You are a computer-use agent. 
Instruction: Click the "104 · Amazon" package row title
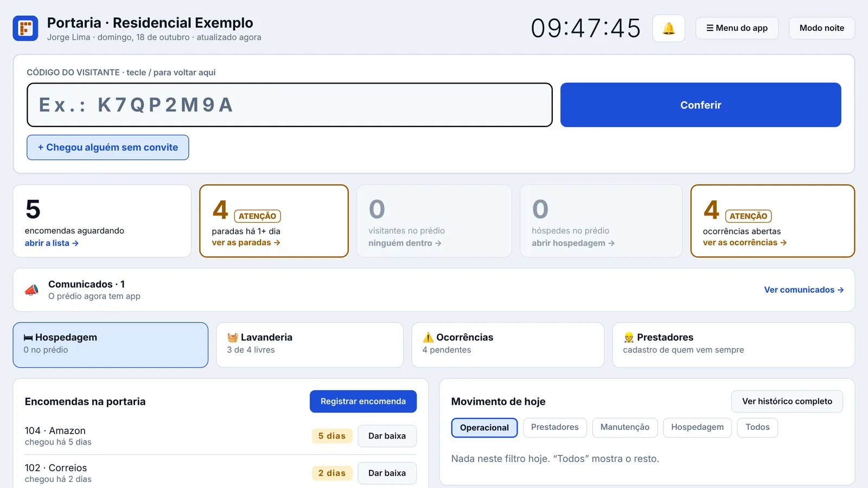55,430
